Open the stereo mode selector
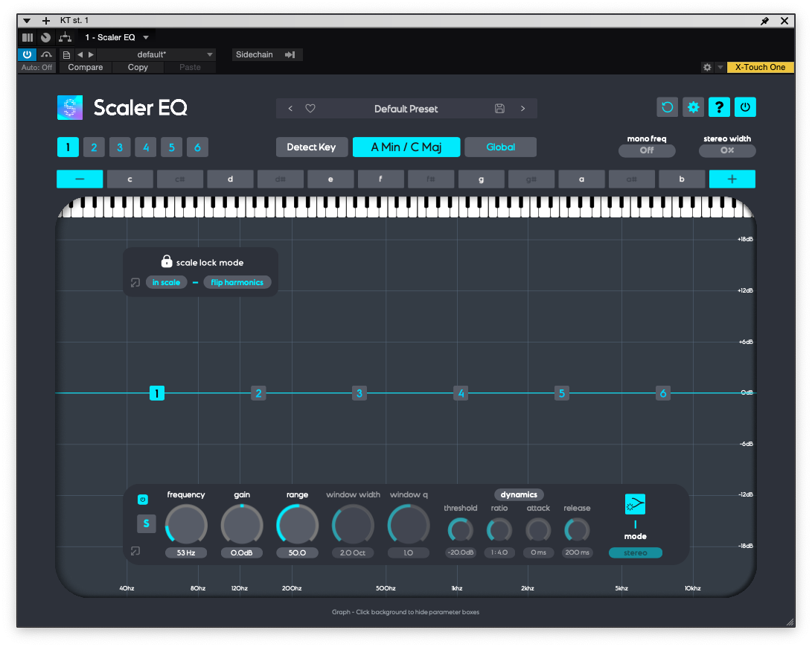Image resolution: width=812 pixels, height=647 pixels. pos(636,552)
